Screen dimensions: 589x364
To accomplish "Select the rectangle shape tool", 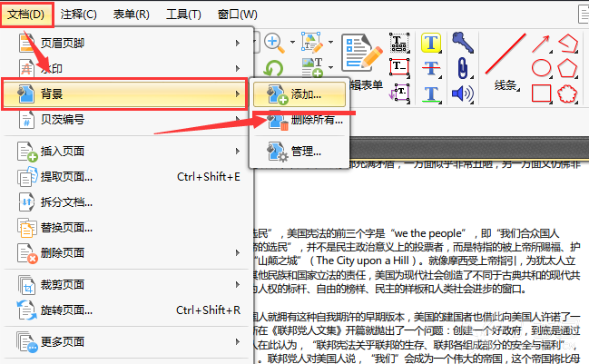I will [x=542, y=93].
